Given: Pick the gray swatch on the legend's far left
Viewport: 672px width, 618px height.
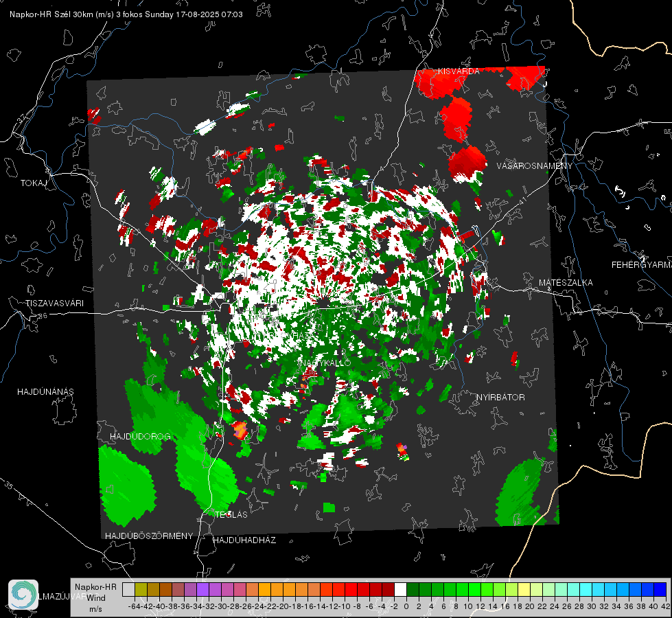Looking at the screenshot, I should (128, 589).
